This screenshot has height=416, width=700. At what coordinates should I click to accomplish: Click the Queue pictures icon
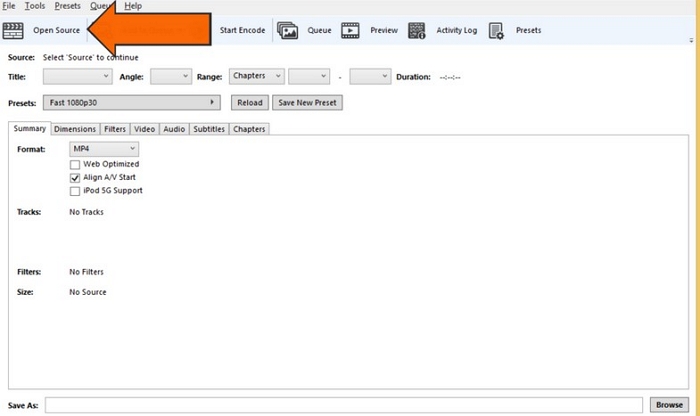[x=288, y=30]
